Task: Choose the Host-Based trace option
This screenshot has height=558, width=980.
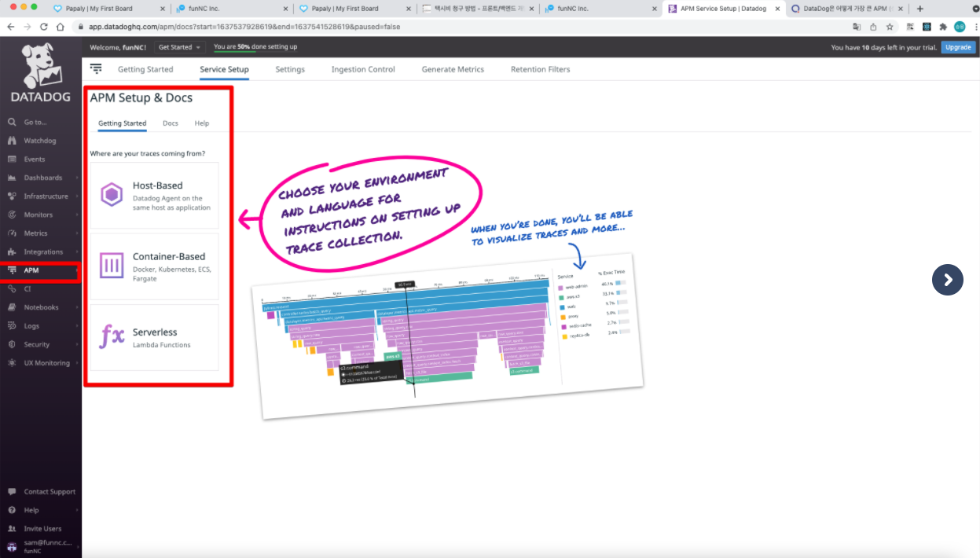Action: click(x=154, y=196)
